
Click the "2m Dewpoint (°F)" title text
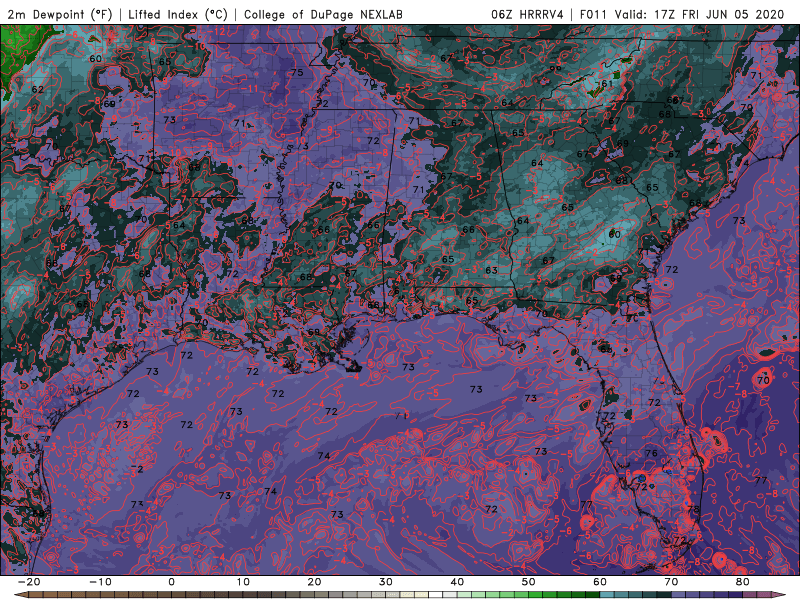click(x=60, y=15)
